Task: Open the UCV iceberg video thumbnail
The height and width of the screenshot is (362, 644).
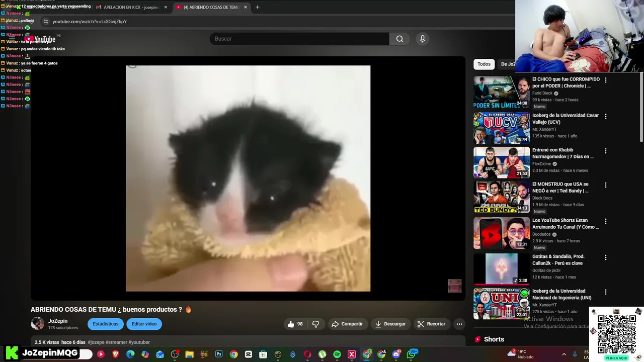Action: [501, 128]
